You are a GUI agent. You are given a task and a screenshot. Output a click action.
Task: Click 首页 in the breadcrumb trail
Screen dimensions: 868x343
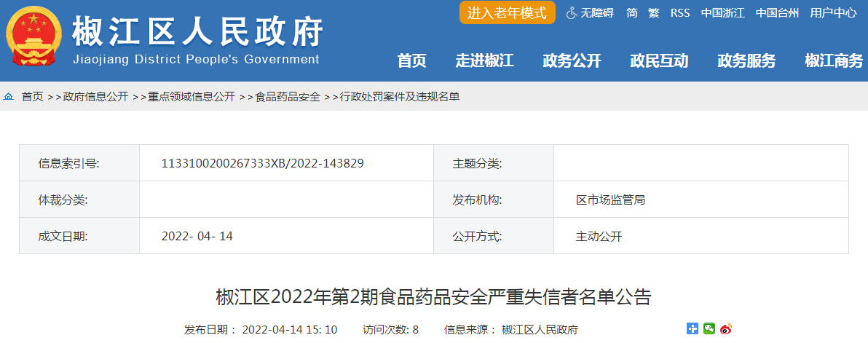(x=32, y=97)
